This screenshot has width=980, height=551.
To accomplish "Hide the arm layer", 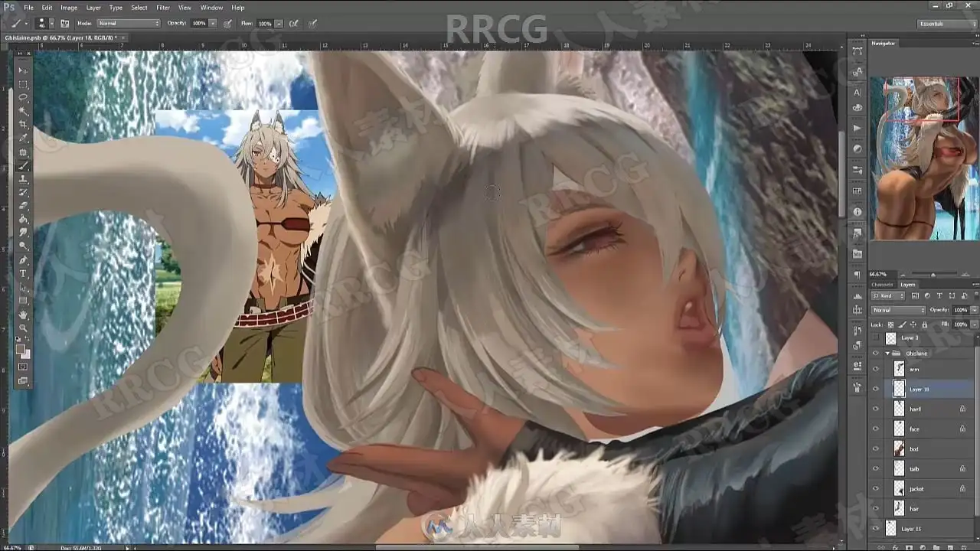I will point(876,370).
